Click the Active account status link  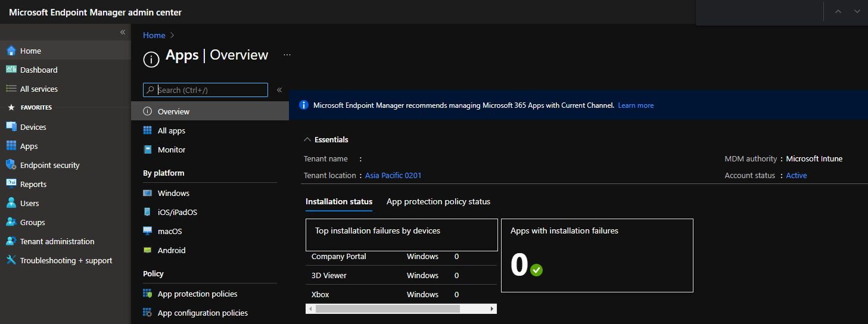[797, 175]
